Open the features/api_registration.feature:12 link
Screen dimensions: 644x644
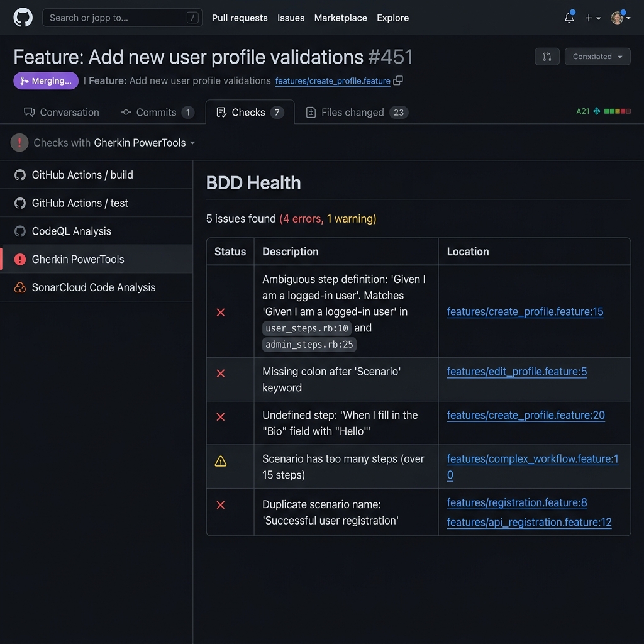(x=529, y=523)
